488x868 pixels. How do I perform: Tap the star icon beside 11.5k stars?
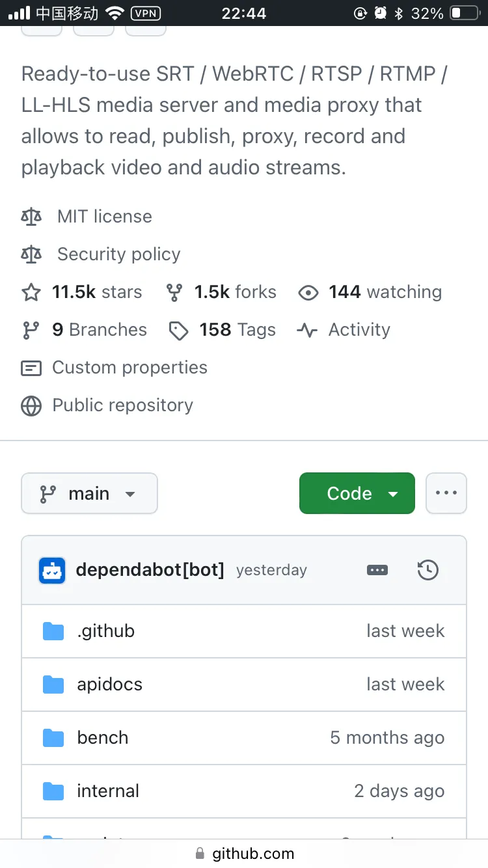pyautogui.click(x=31, y=293)
